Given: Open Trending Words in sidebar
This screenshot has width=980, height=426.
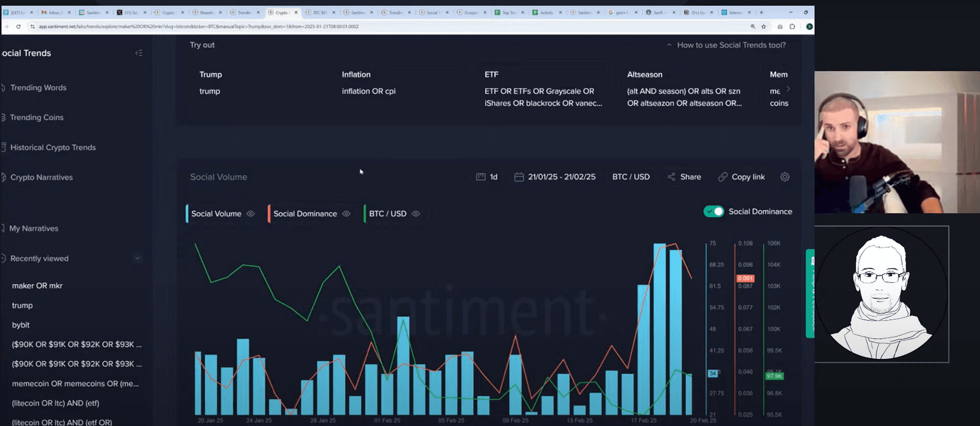Looking at the screenshot, I should 38,87.
